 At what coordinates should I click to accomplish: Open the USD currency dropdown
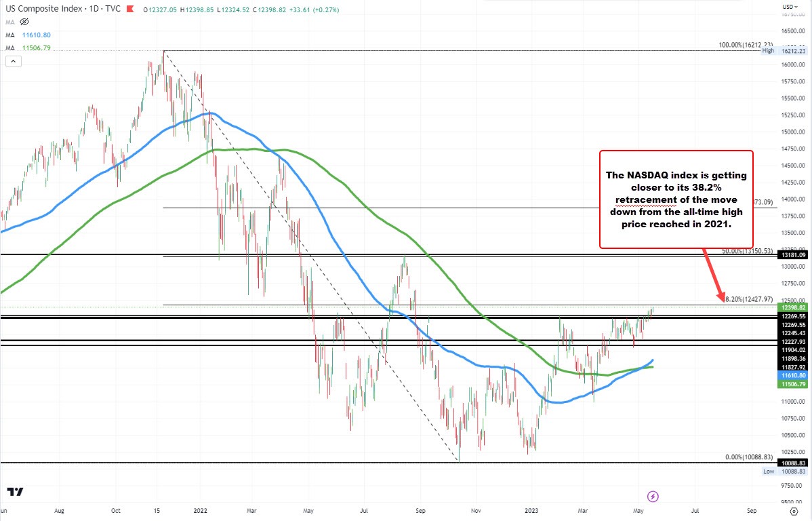pos(790,7)
